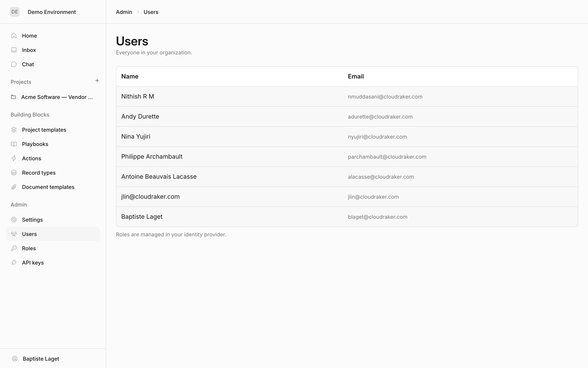Click the Inbox tray icon
Viewport: 588px width, 368px height.
[x=14, y=50]
